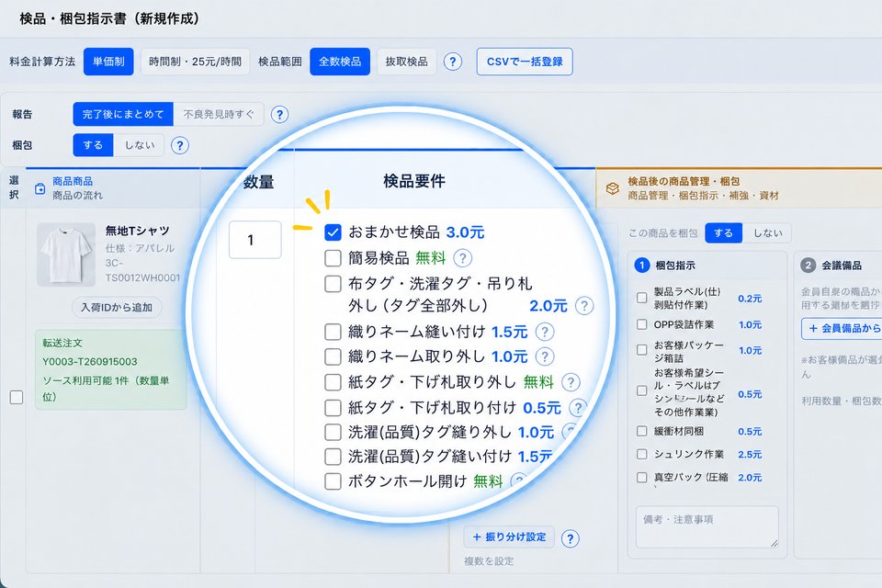Check 紙タグ・下げ札取り外し 無料 checkbox

coord(333,382)
